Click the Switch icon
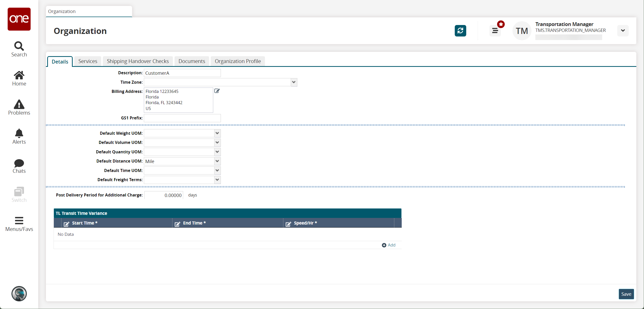Image resolution: width=644 pixels, height=309 pixels. (19, 195)
